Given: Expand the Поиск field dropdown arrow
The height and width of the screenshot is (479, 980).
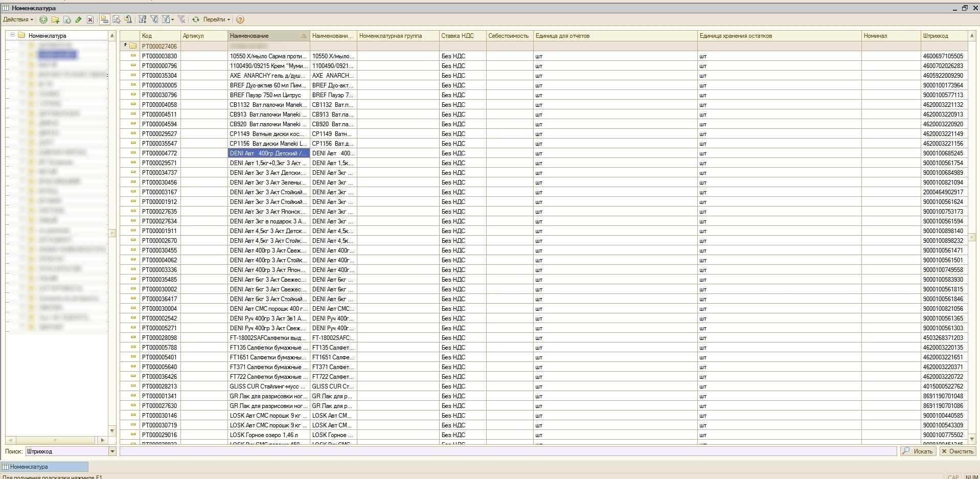Looking at the screenshot, I should 112,451.
